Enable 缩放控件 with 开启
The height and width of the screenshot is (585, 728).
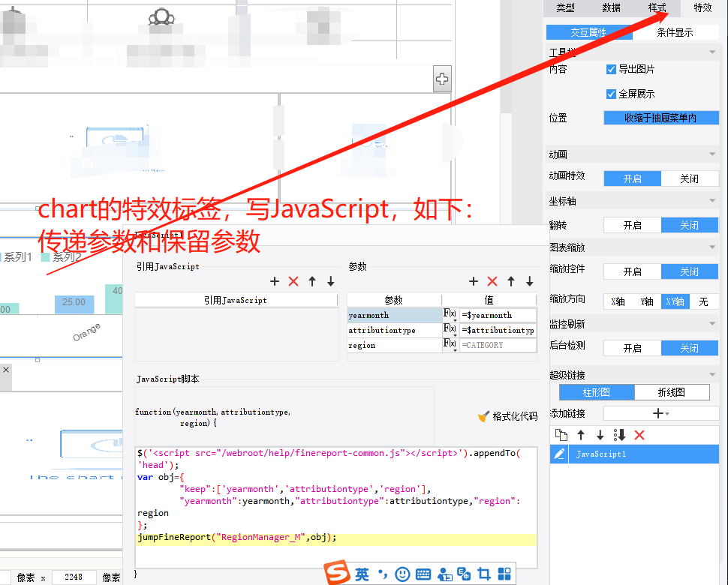[633, 271]
